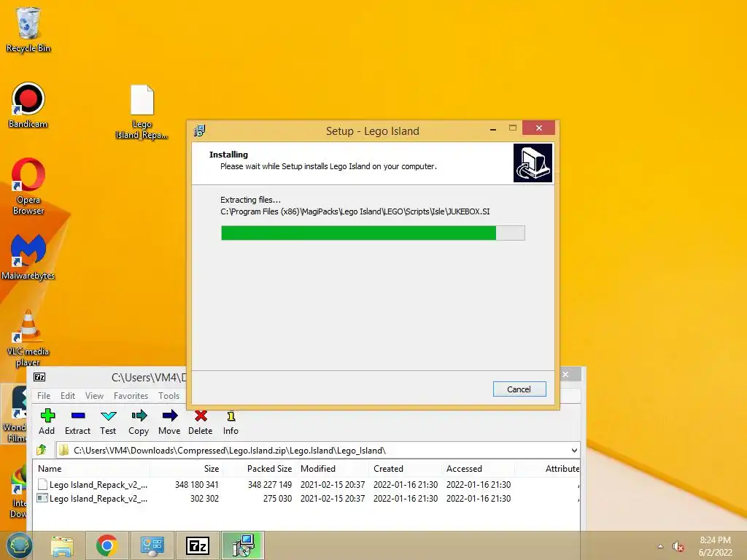Screen dimensions: 747x560
Task: Open the taskbar clock showing 8:24 PM
Action: point(715,546)
